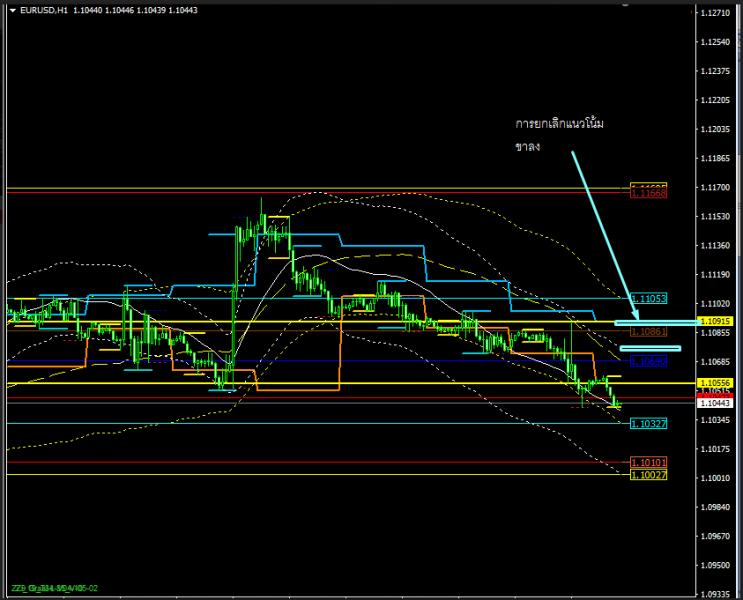Viewport: 743px width, 600px height.
Task: Select the EURUSD,H1 chart title text
Action: [x=42, y=10]
